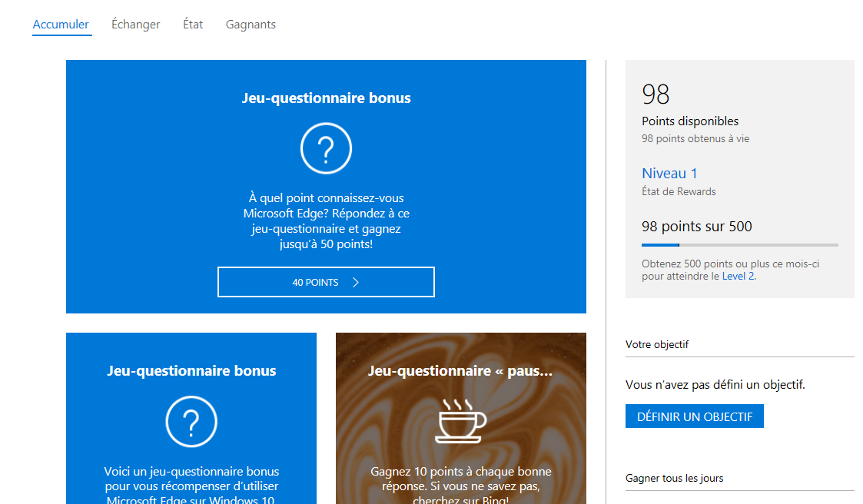View the Gagnants tab

(x=251, y=25)
